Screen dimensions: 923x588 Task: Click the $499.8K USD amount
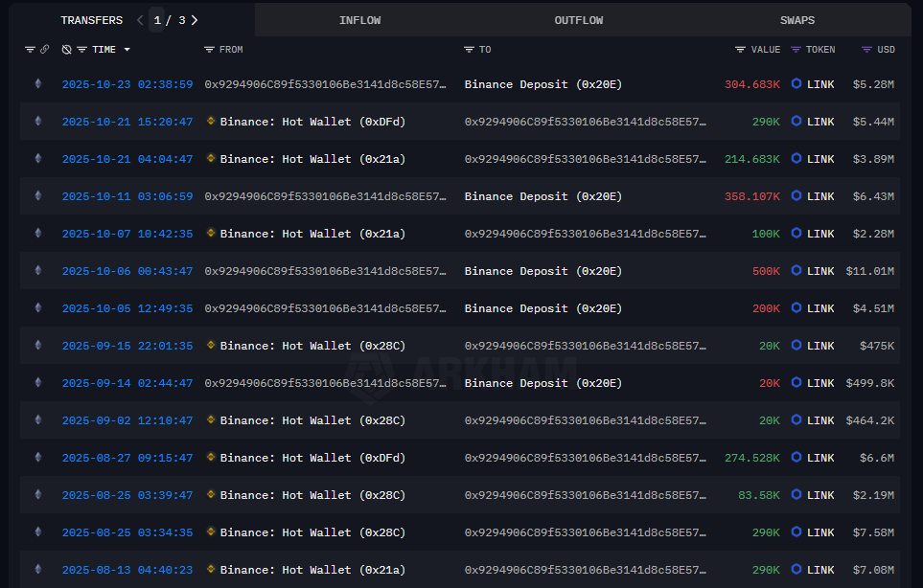pyautogui.click(x=870, y=383)
